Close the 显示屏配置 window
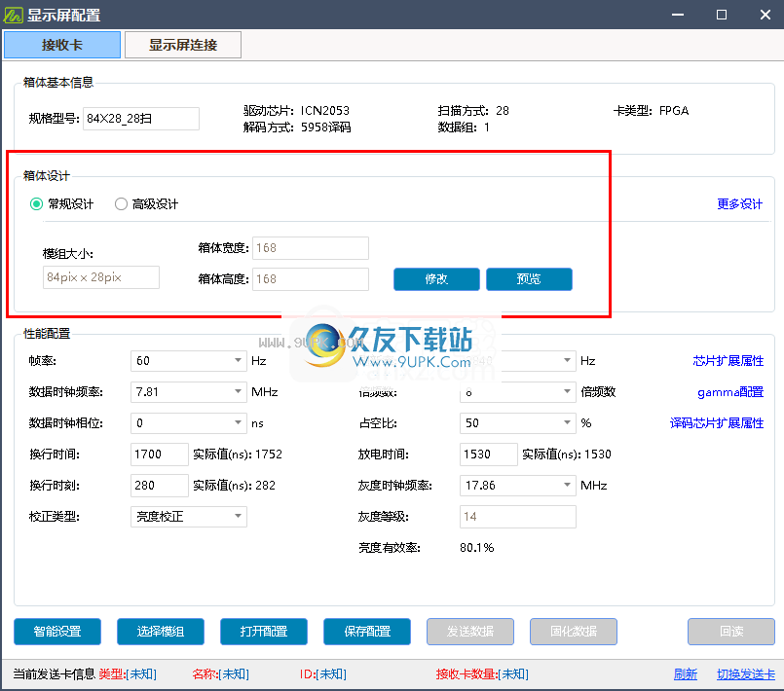 tap(765, 15)
